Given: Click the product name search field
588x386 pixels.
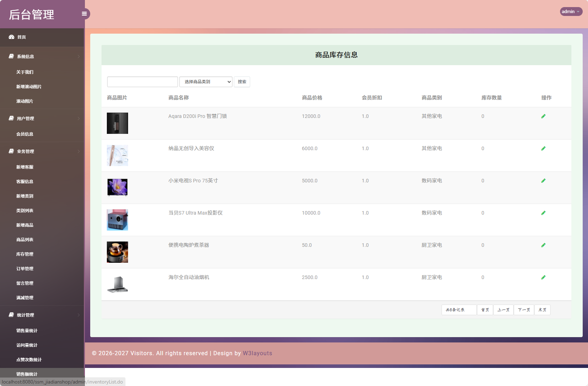Looking at the screenshot, I should click(143, 82).
